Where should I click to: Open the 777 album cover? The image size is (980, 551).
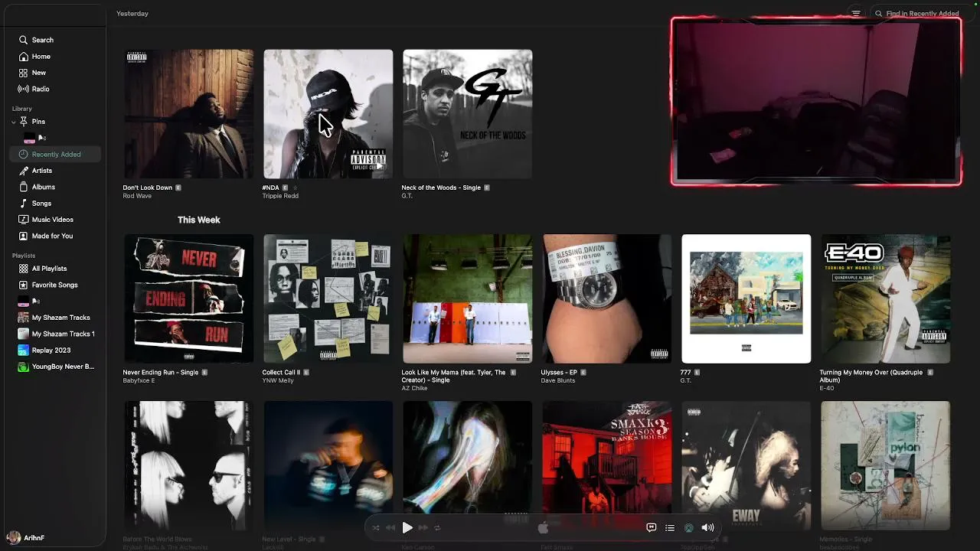[x=746, y=298]
